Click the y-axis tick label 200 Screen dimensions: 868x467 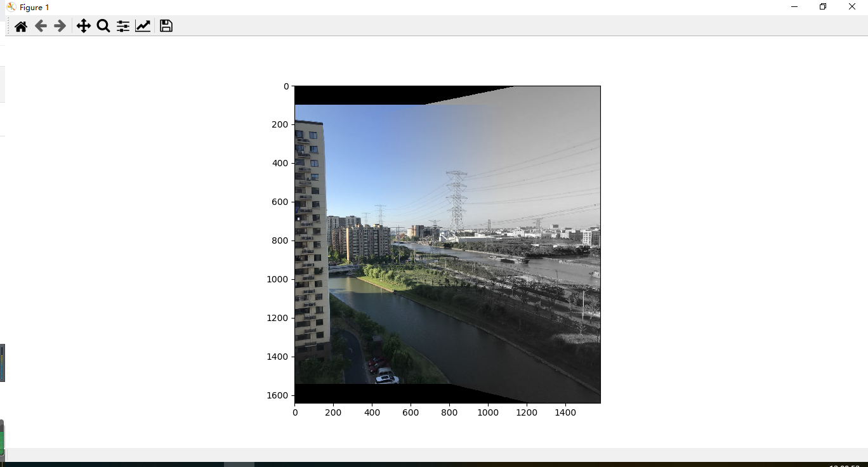[x=280, y=124]
